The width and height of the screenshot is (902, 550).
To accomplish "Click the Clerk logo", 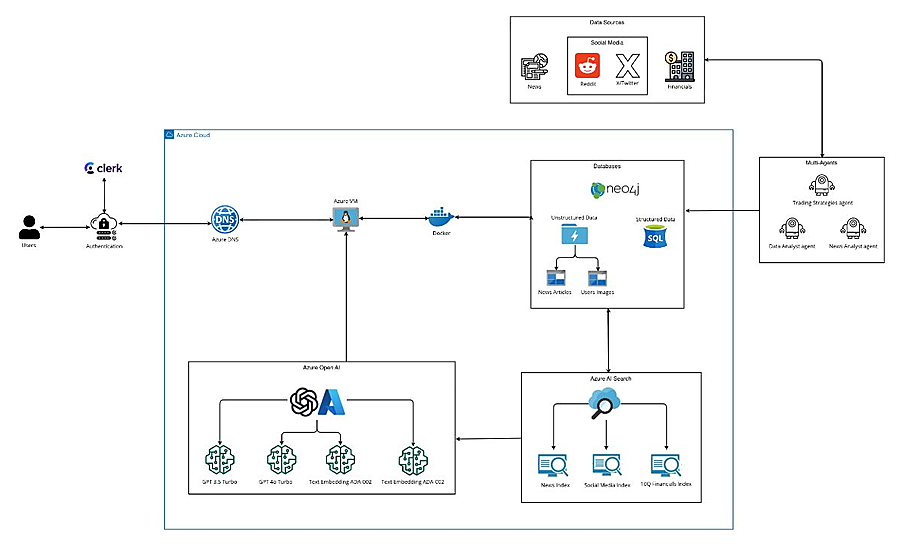I will click(x=104, y=168).
